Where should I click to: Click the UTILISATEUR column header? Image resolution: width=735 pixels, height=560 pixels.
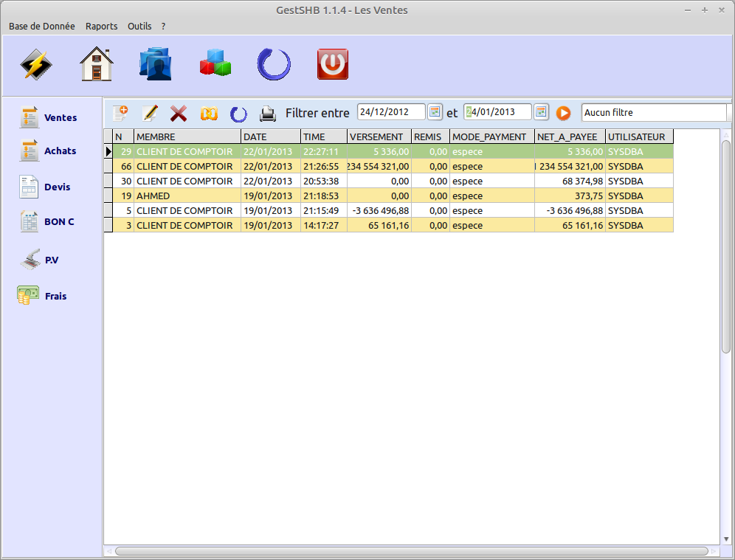[x=639, y=136]
